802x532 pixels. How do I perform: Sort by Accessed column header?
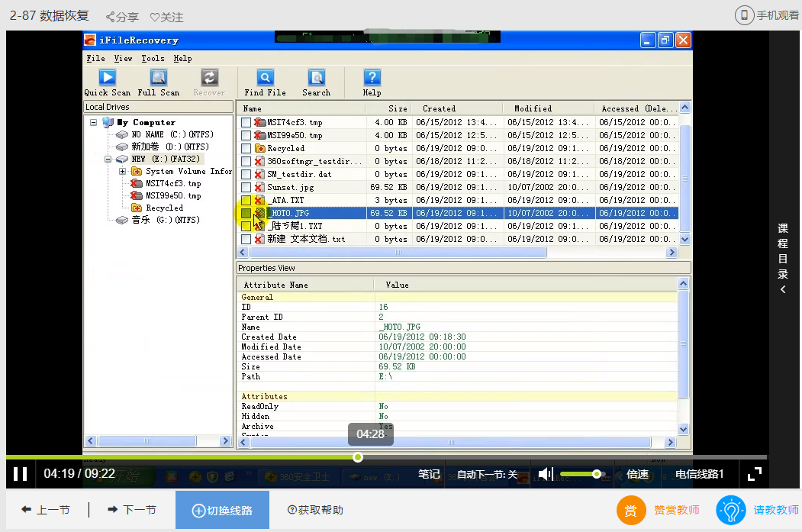(x=636, y=108)
